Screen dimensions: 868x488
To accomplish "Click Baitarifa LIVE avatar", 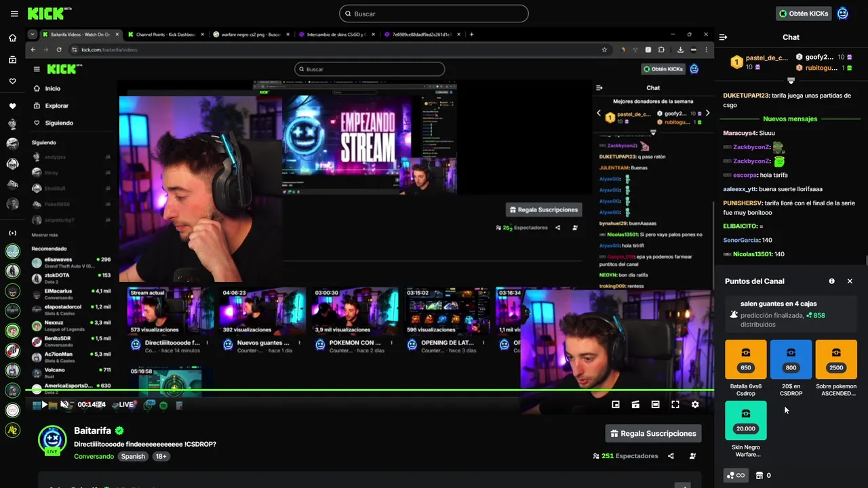I will click(52, 440).
